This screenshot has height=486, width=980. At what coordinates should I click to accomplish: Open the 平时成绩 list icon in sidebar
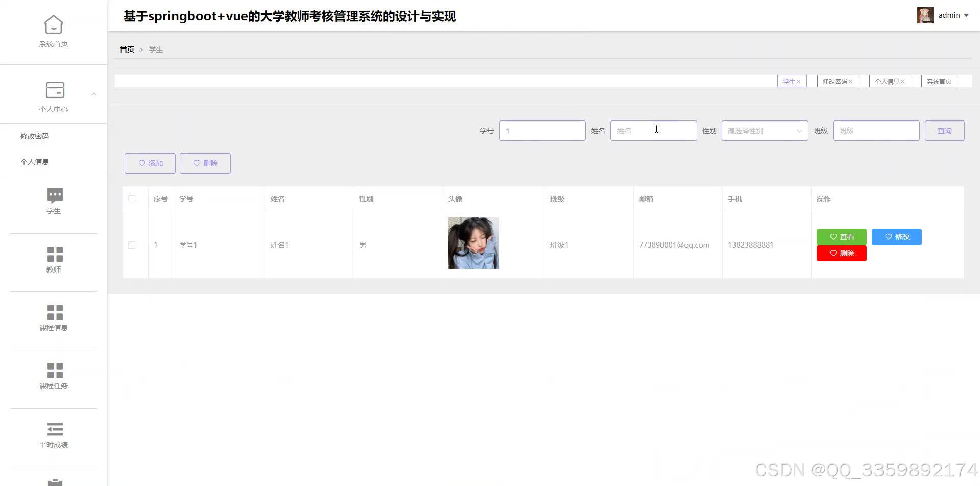(x=55, y=429)
